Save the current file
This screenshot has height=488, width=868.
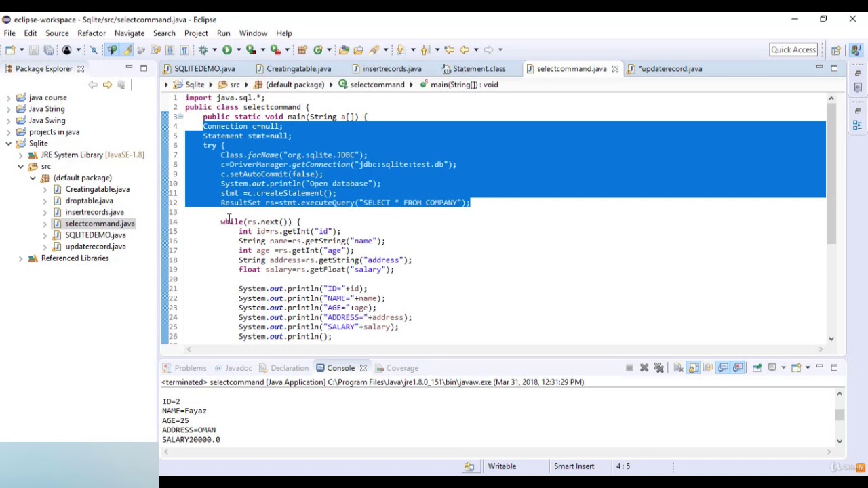point(34,49)
